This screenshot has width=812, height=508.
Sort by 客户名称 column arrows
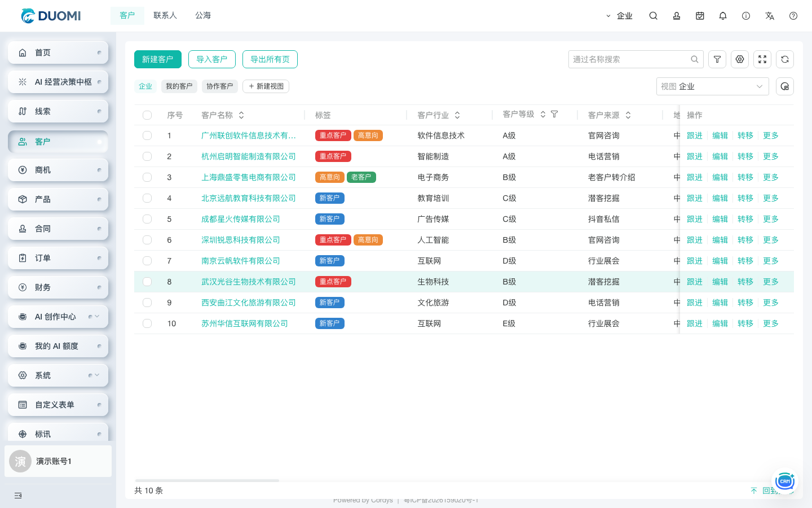[241, 115]
